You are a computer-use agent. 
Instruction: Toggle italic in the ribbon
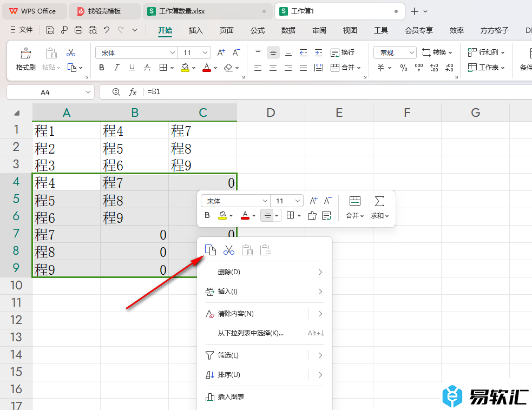tap(116, 68)
